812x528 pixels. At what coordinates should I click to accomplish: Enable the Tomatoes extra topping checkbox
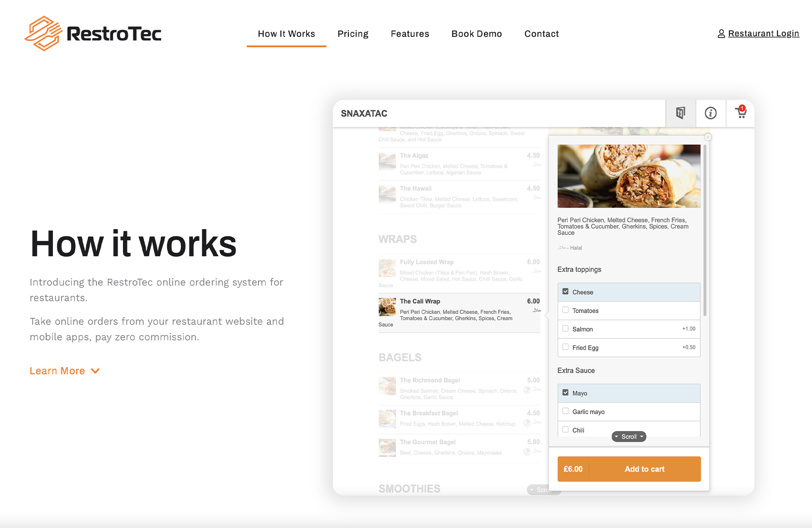(x=566, y=310)
